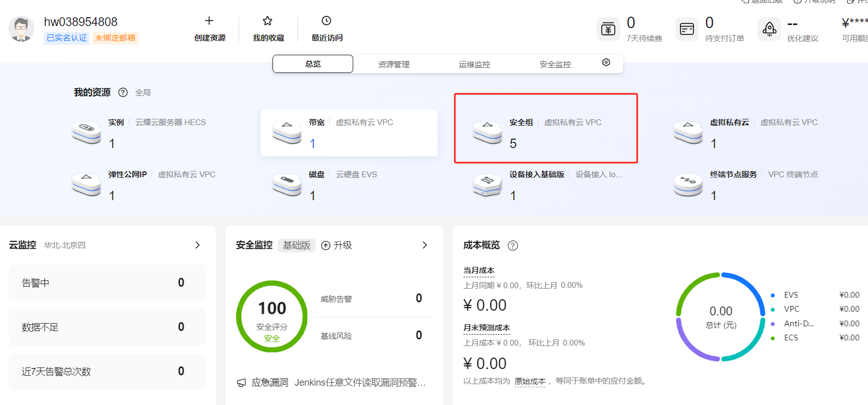
Task: Click the 云硬盘 EVS label
Action: click(x=356, y=175)
